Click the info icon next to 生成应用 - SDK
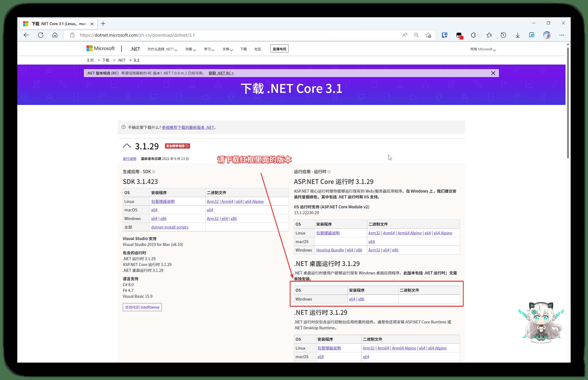Image resolution: width=588 pixels, height=380 pixels. (153, 172)
